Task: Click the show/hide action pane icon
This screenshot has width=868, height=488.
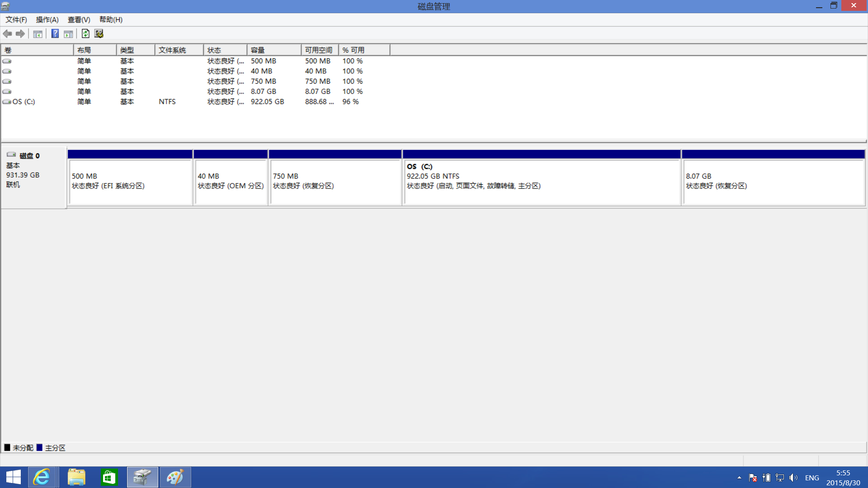Action: [68, 34]
